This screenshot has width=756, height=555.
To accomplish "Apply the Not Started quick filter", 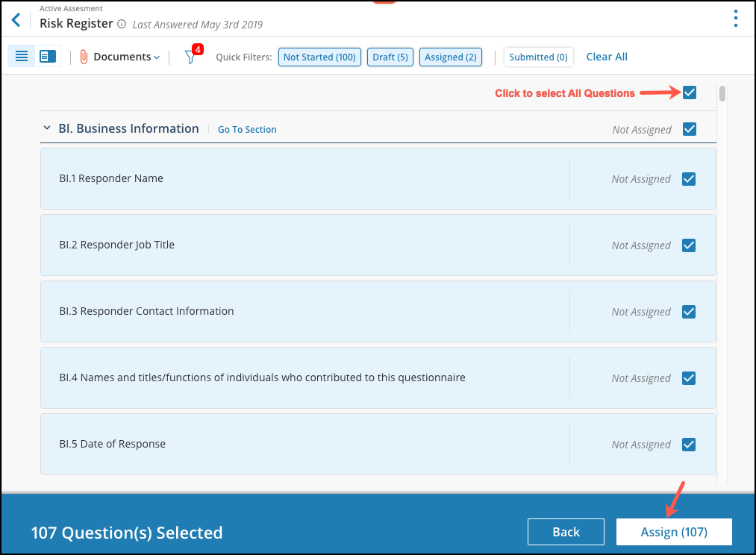I will click(x=319, y=56).
